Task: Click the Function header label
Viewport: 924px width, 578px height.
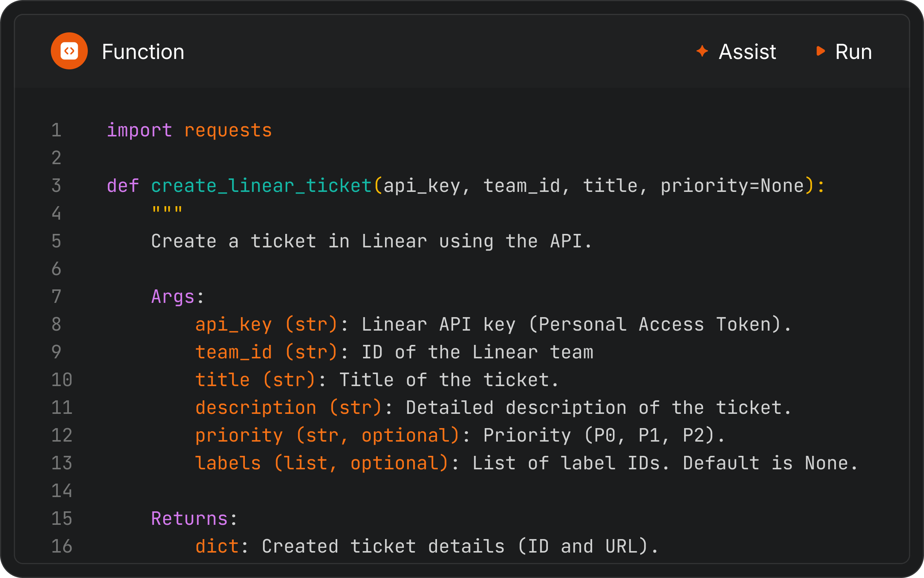Action: [x=143, y=51]
